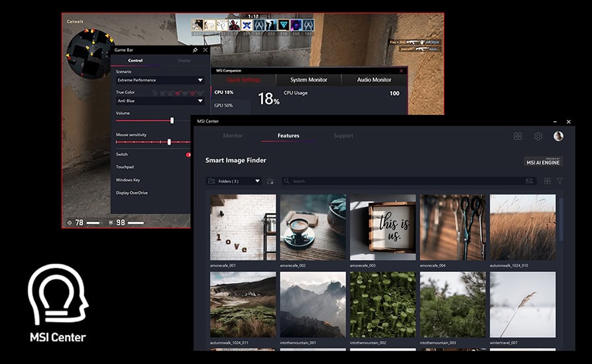Switch to grid view icon
Image resolution: width=592 pixels, height=364 pixels.
coord(547,181)
